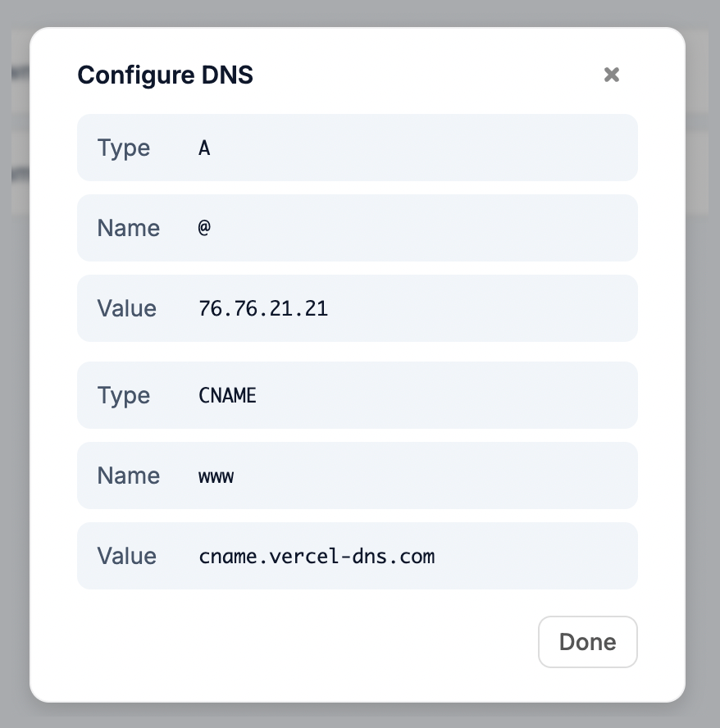Click the Name label beside @
The image size is (720, 728).
pyautogui.click(x=128, y=228)
